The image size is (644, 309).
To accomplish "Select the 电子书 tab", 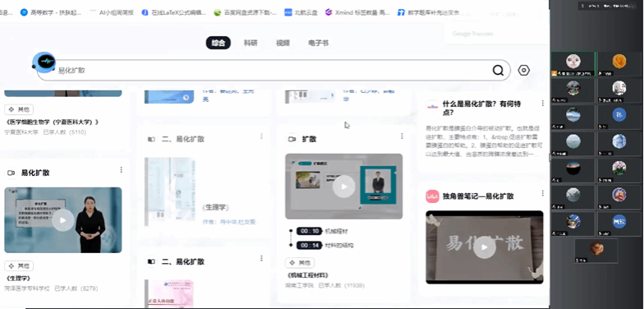I will (319, 43).
